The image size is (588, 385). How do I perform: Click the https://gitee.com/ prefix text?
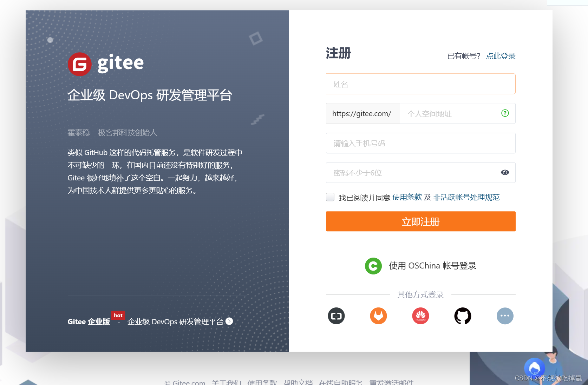[x=362, y=114]
